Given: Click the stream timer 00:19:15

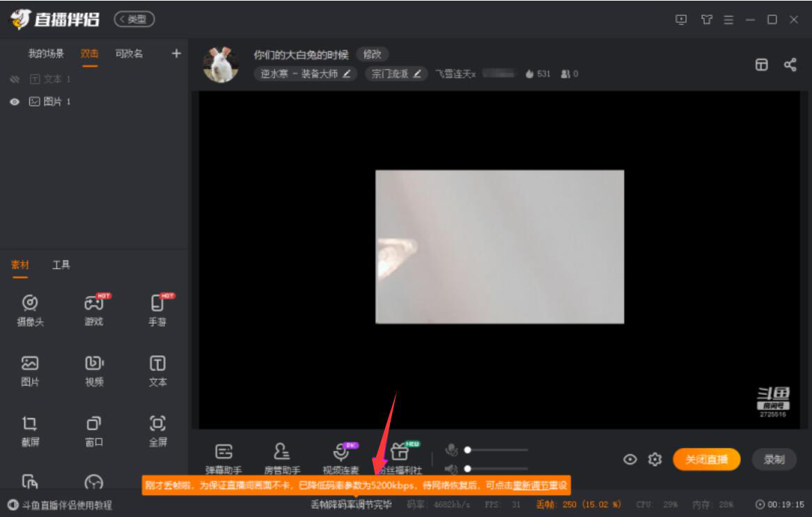Looking at the screenshot, I should (780, 504).
